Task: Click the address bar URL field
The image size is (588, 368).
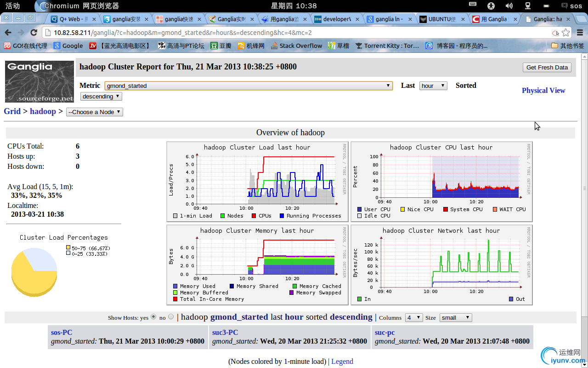Action: point(299,33)
